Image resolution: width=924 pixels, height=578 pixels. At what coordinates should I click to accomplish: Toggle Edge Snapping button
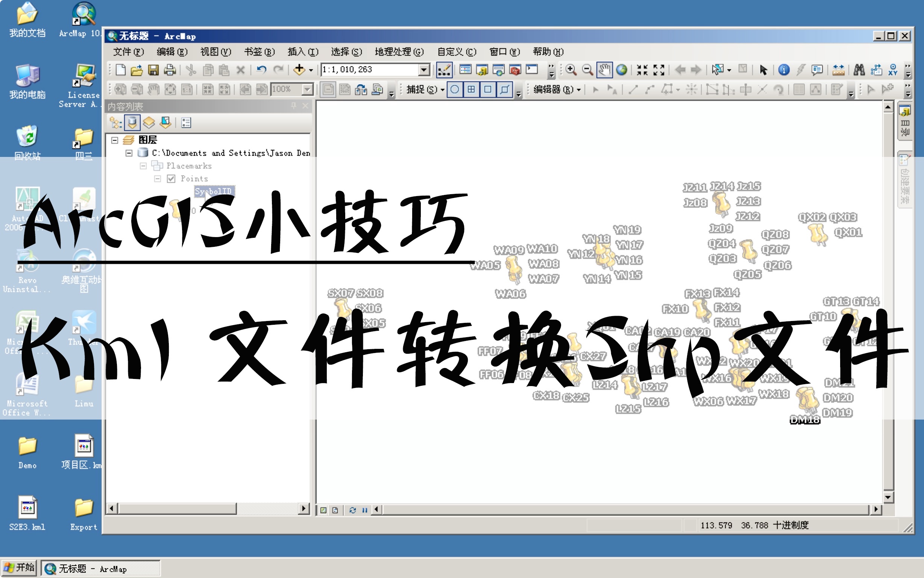(x=504, y=90)
